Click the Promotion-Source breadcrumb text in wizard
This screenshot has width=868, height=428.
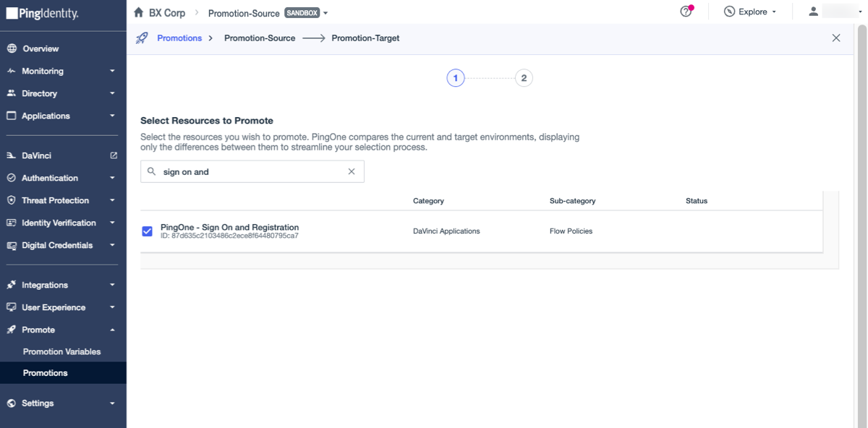point(260,38)
